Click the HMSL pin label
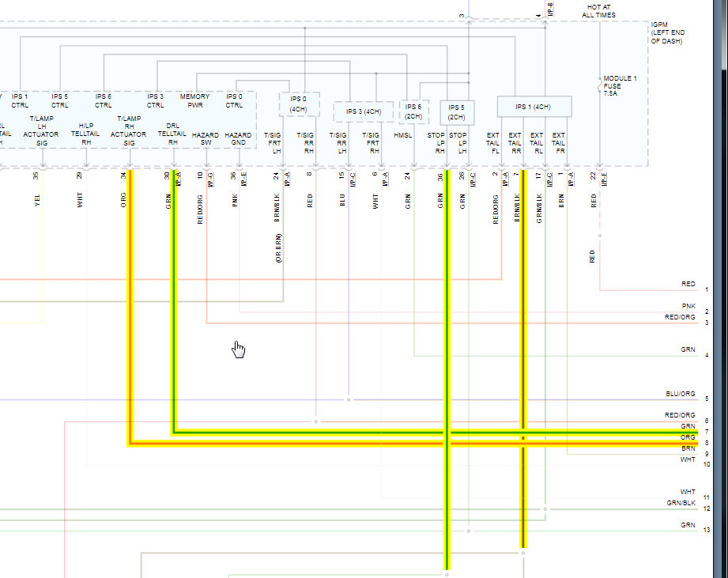 [x=403, y=135]
